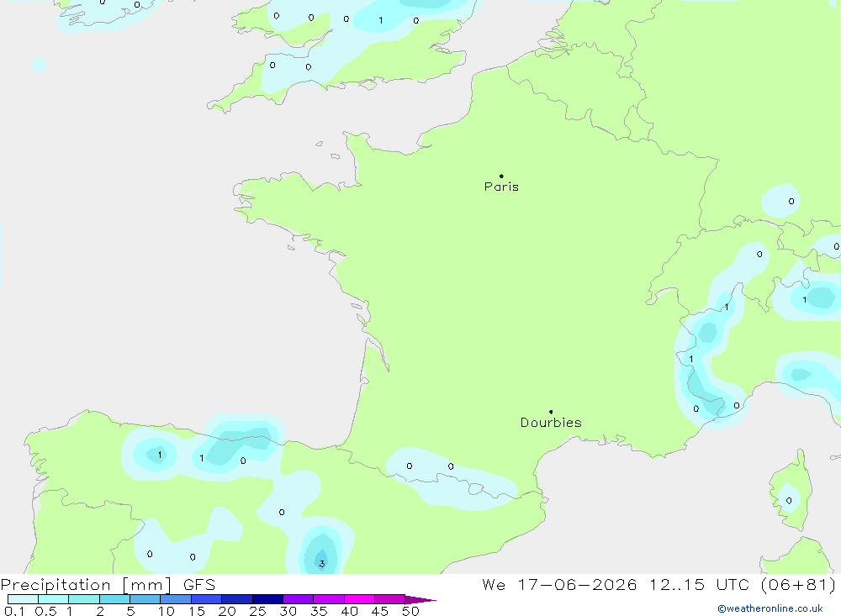The height and width of the screenshot is (616, 841).
Task: Click the '30' legend scale label
Action: pos(288,611)
